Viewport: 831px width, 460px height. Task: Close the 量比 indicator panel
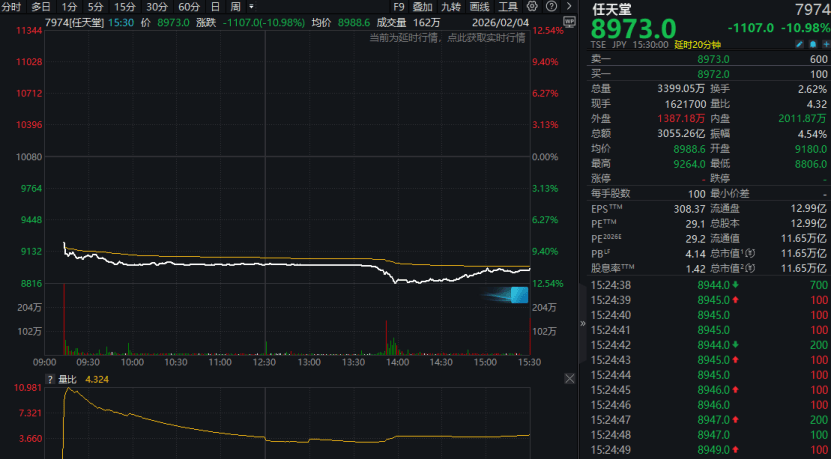pyautogui.click(x=568, y=380)
